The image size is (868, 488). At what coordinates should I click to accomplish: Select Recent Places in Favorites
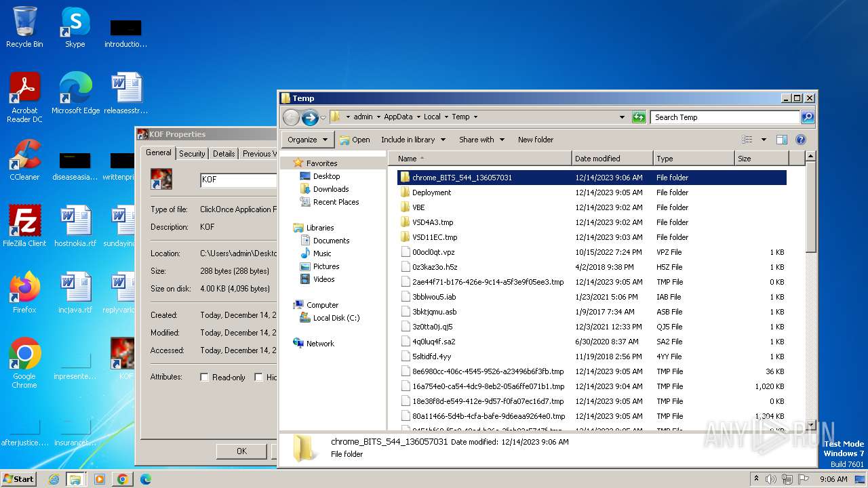point(336,202)
